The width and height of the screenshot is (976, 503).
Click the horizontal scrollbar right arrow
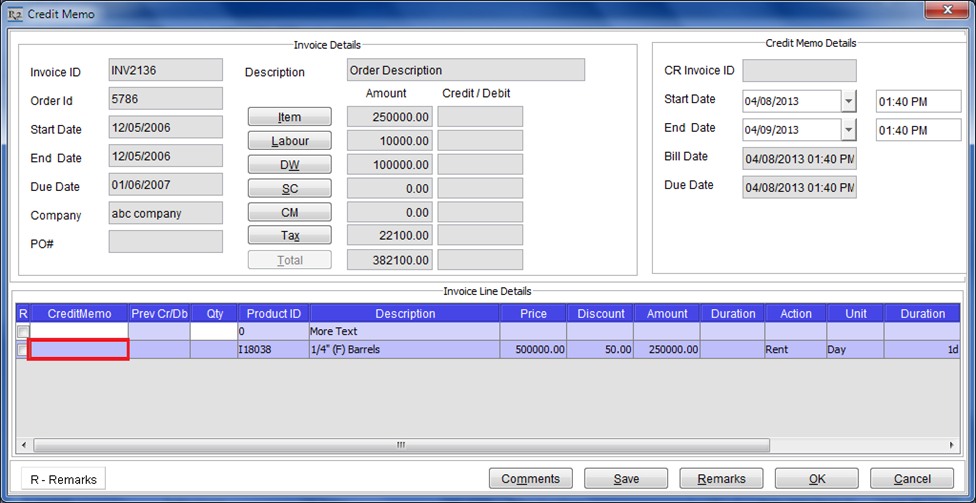[953, 444]
